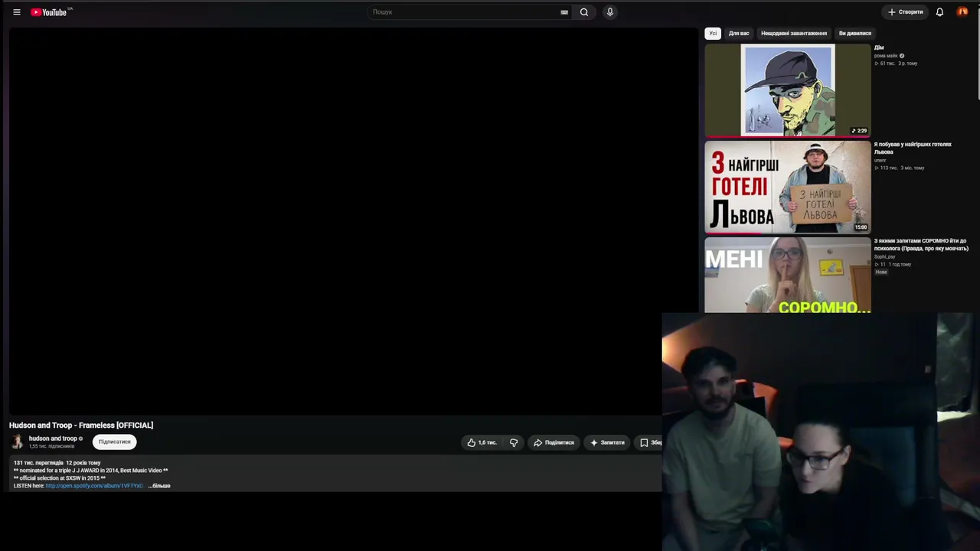Click the 131 тис. переглядів 12 років тому text
980x551 pixels.
[57, 463]
